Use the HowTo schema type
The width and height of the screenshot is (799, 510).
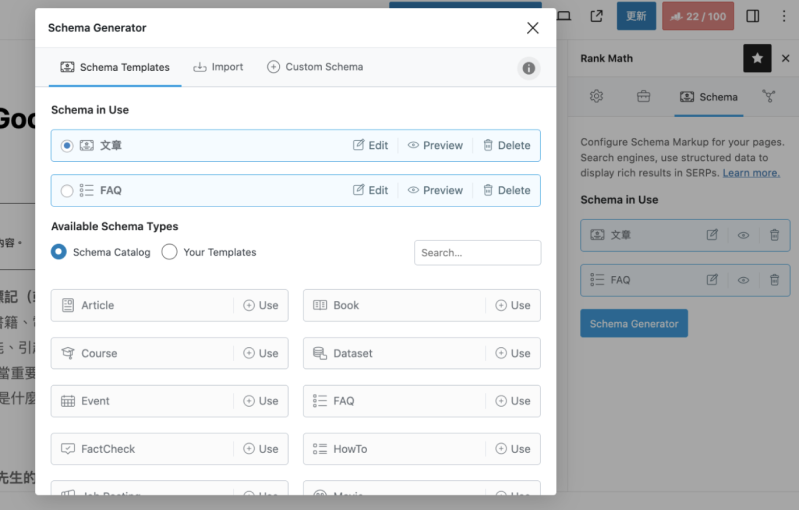pyautogui.click(x=513, y=449)
